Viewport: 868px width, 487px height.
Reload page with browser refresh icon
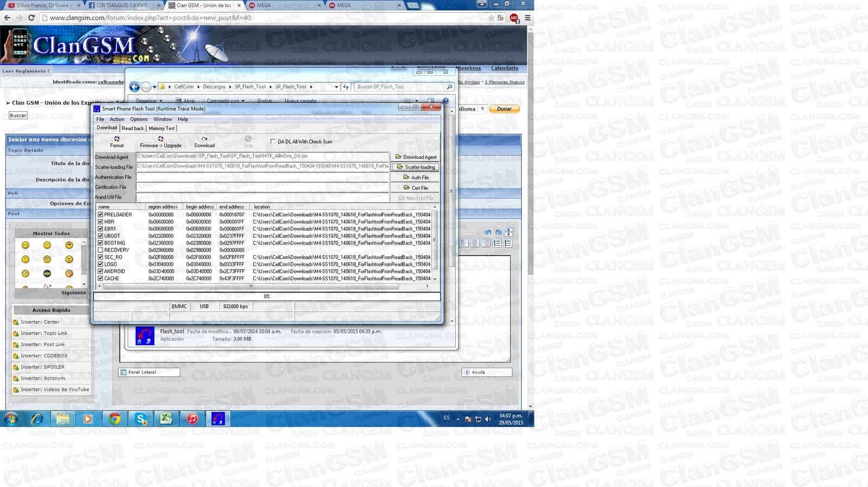point(31,17)
